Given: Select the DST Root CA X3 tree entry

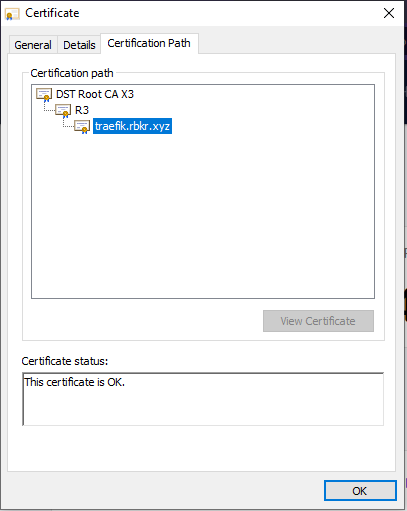Looking at the screenshot, I should tap(95, 94).
